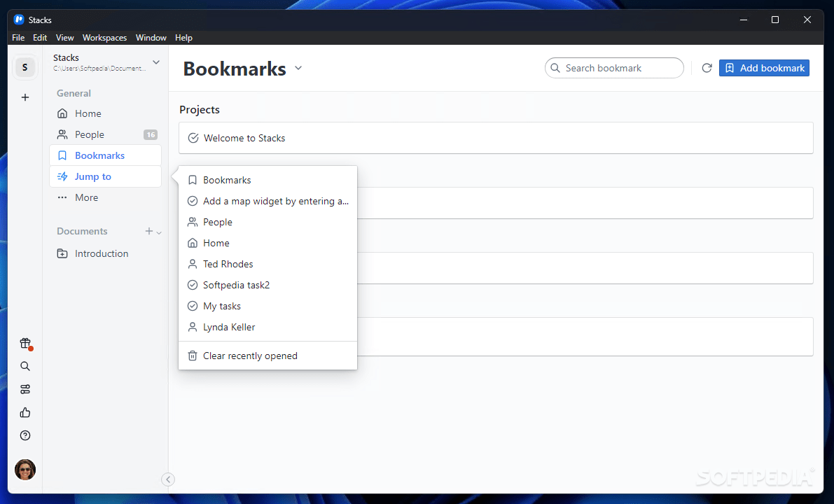Open Ted Rhodes from recent list
Screen dimensions: 834x504
pos(267,264)
